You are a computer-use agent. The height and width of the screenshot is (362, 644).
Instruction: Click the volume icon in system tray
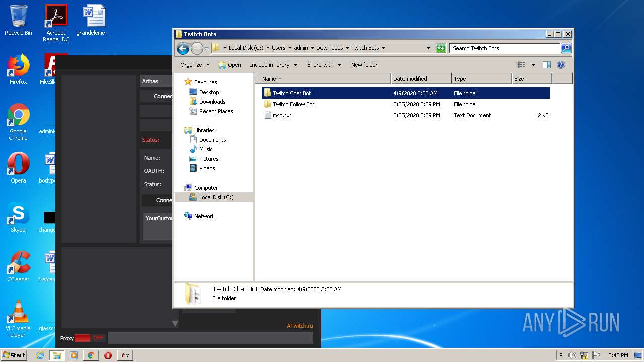point(572,355)
